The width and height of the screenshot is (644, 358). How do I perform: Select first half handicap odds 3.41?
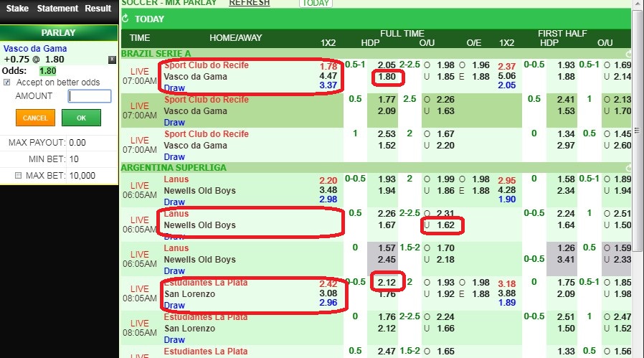[566, 260]
